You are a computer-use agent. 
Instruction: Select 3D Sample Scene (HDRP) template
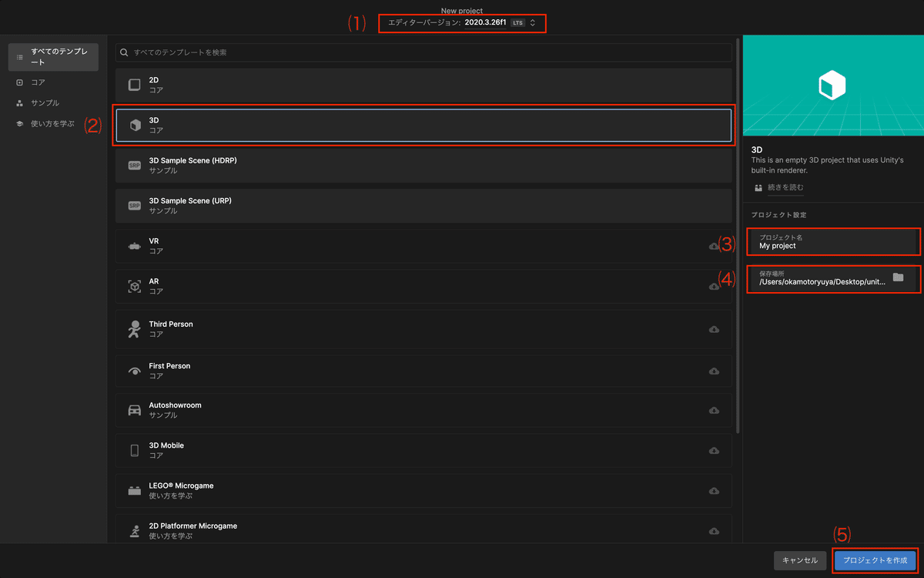[423, 165]
